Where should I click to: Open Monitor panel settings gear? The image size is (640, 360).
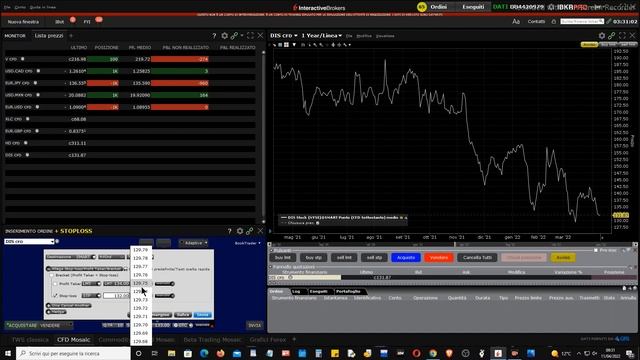(224, 36)
